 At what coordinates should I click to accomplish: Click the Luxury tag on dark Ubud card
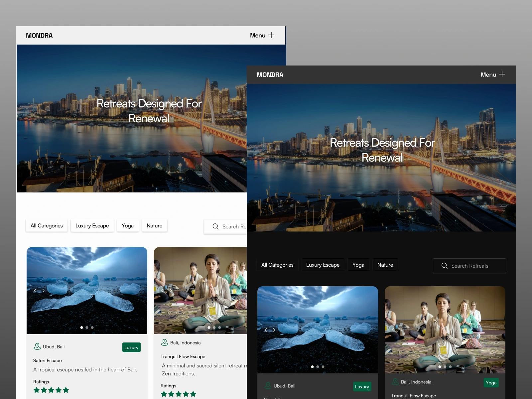[x=362, y=387]
